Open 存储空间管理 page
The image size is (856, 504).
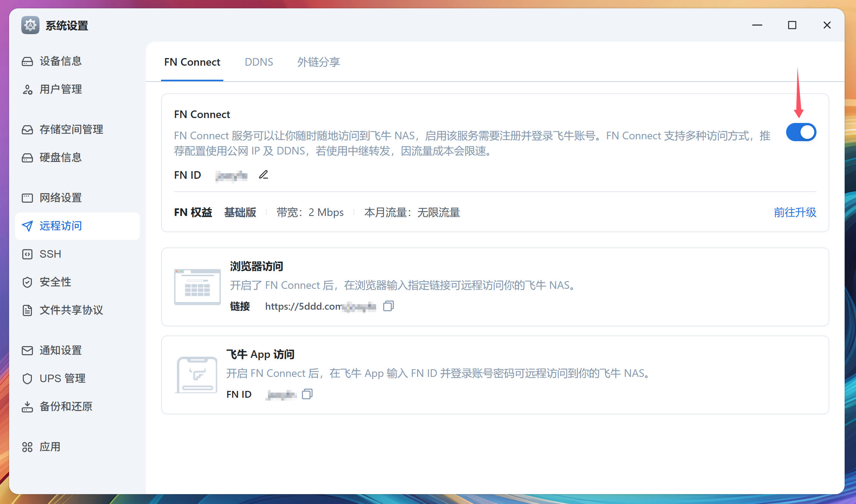[71, 129]
